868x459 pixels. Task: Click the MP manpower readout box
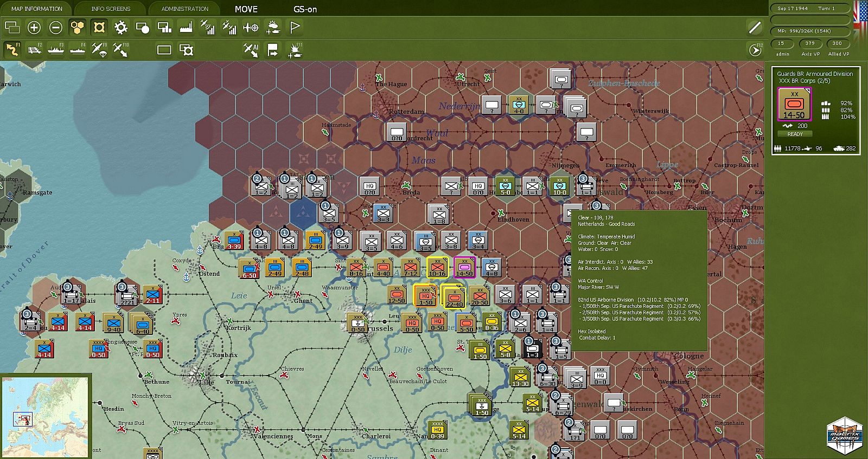pos(810,31)
